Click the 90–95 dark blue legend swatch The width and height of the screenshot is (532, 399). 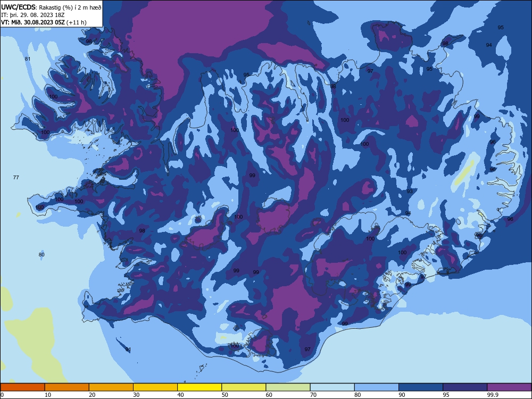(421, 387)
